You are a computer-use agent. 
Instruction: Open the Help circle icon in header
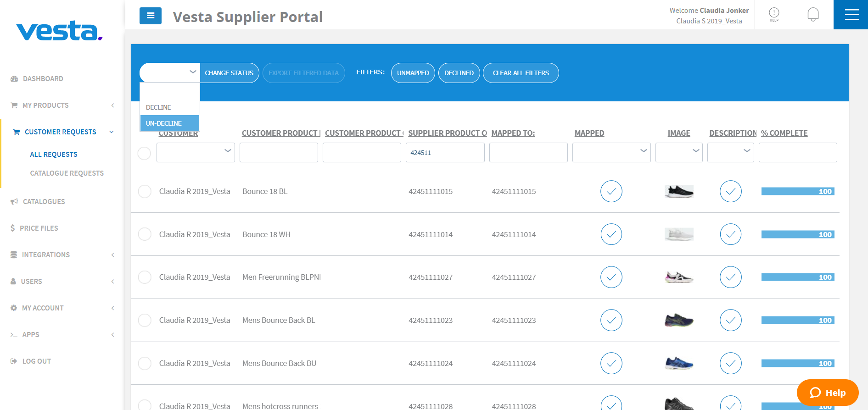[x=774, y=14]
